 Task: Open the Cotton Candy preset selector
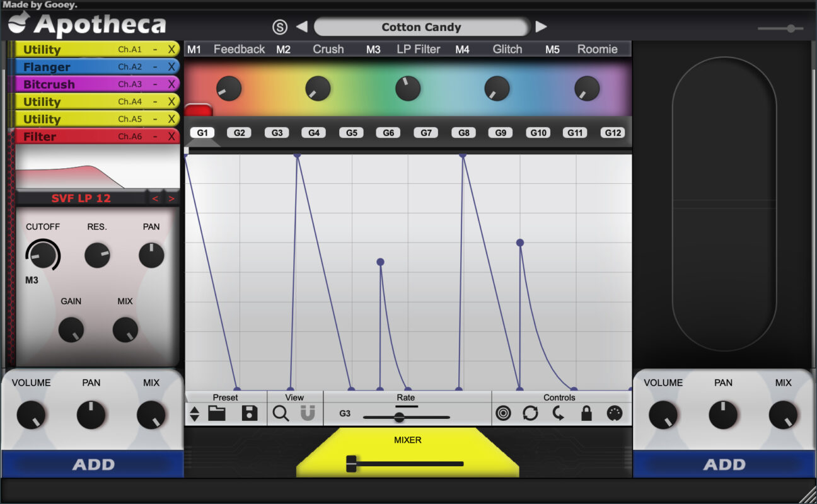click(x=421, y=27)
